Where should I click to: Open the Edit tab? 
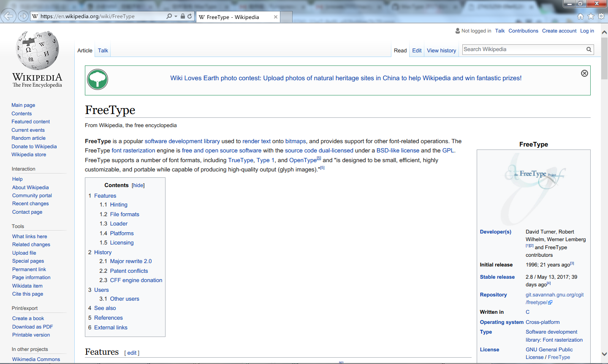417,50
